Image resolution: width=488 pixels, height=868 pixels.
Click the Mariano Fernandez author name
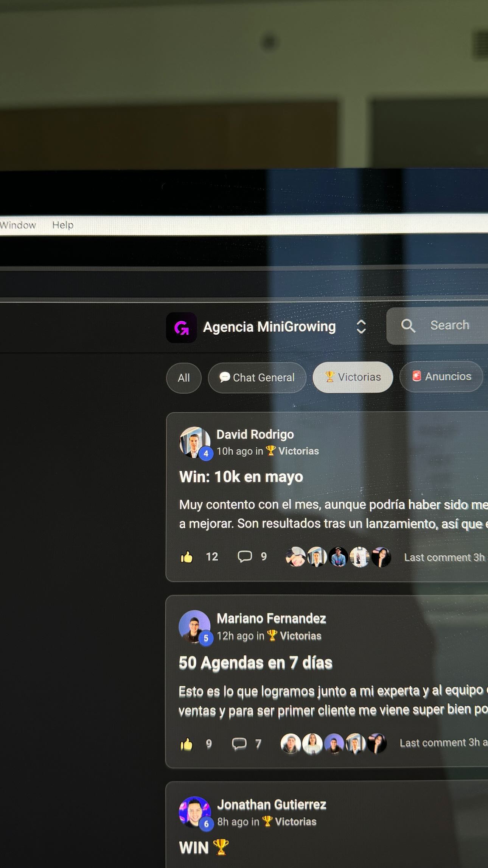point(271,618)
